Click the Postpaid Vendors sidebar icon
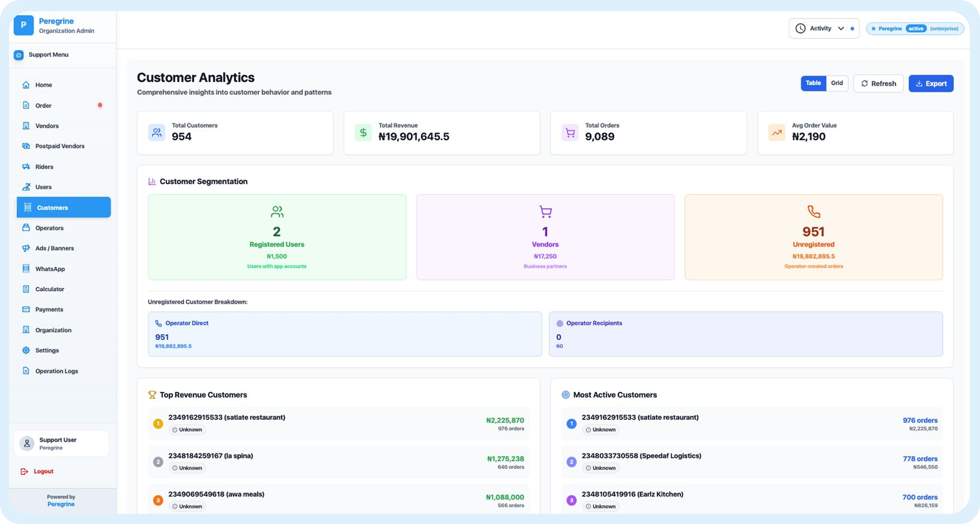Viewport: 980px width, 524px height. pos(26,146)
